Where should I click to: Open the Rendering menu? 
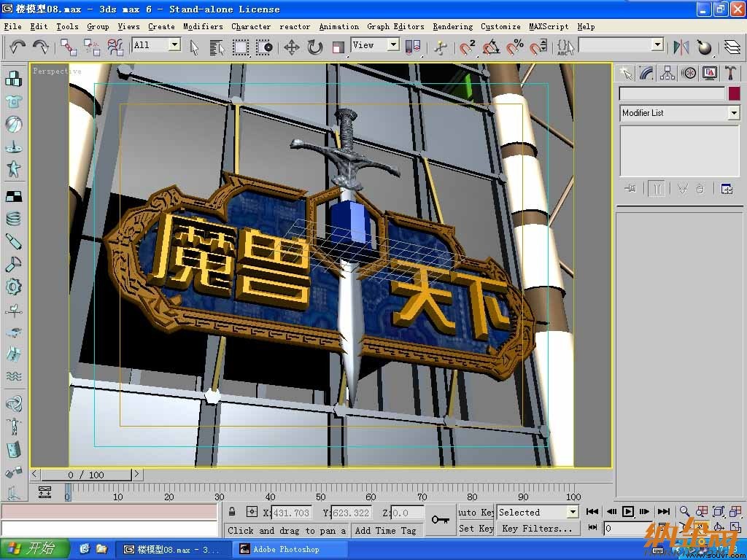click(x=452, y=27)
